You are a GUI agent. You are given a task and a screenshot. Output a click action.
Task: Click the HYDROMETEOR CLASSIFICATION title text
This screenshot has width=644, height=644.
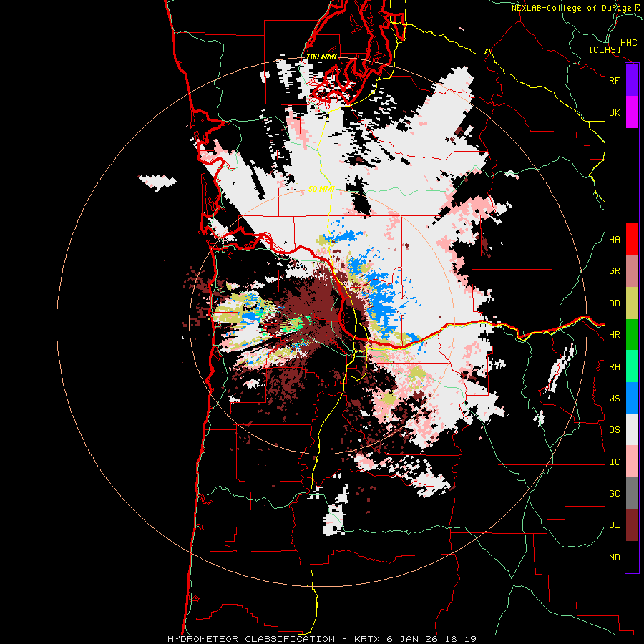(x=251, y=639)
